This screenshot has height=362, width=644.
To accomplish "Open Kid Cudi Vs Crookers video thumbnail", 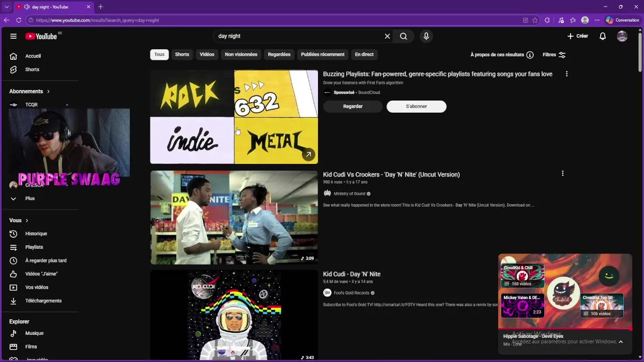I will click(234, 217).
